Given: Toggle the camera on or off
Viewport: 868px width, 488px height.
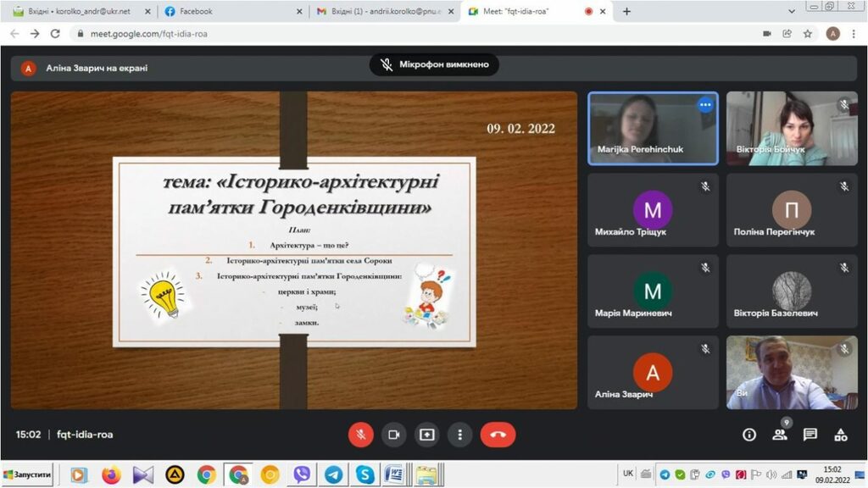Looking at the screenshot, I should point(393,435).
